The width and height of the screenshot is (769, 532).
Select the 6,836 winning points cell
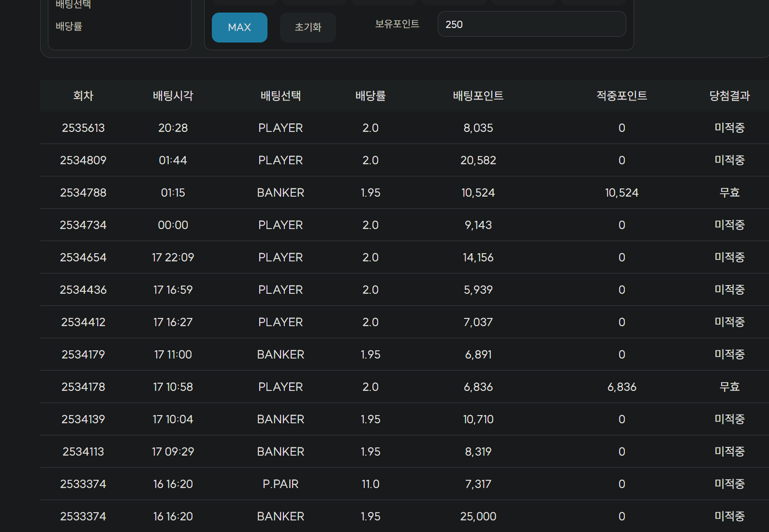tap(621, 387)
